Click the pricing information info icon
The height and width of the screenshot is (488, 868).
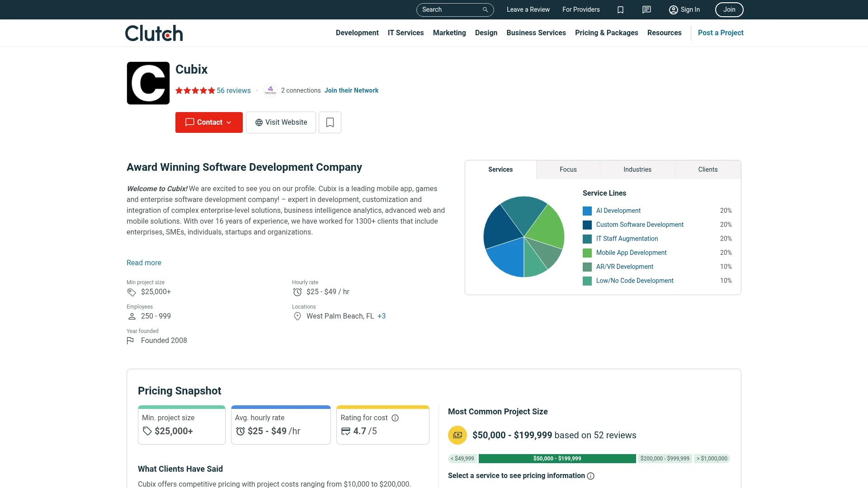click(x=590, y=476)
